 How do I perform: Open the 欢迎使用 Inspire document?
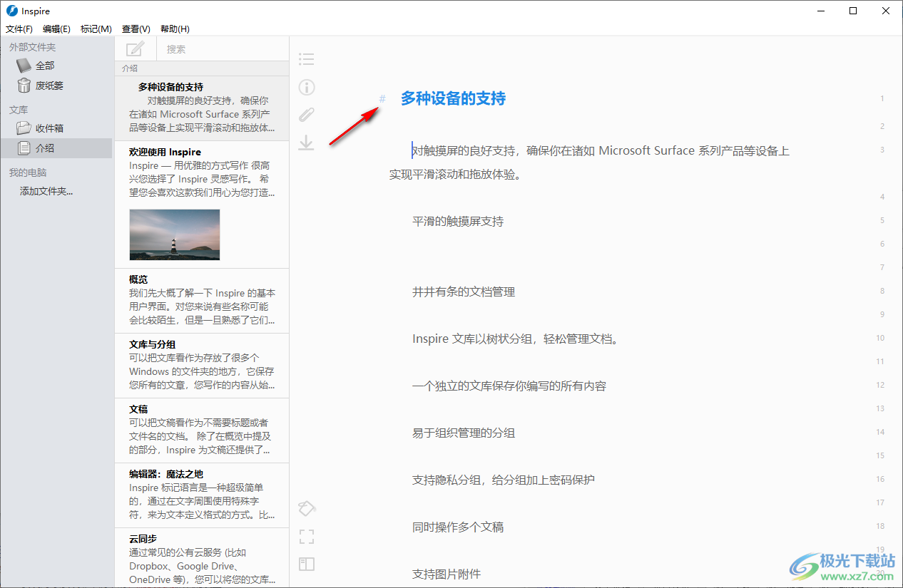(165, 152)
